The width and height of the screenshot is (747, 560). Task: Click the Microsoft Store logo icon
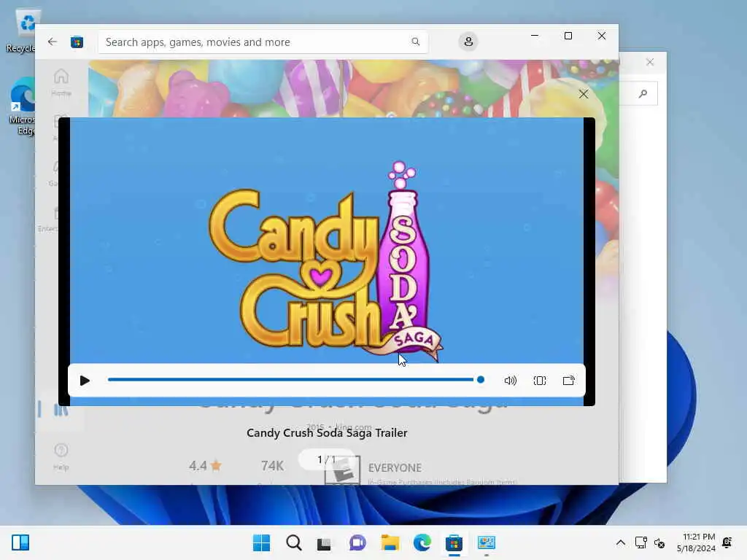(77, 42)
